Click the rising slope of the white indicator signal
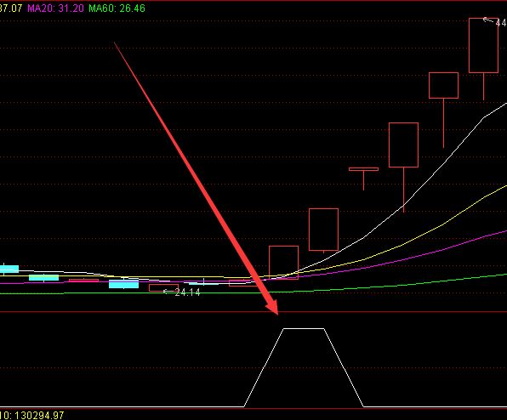The width and height of the screenshot is (507, 420). point(264,367)
